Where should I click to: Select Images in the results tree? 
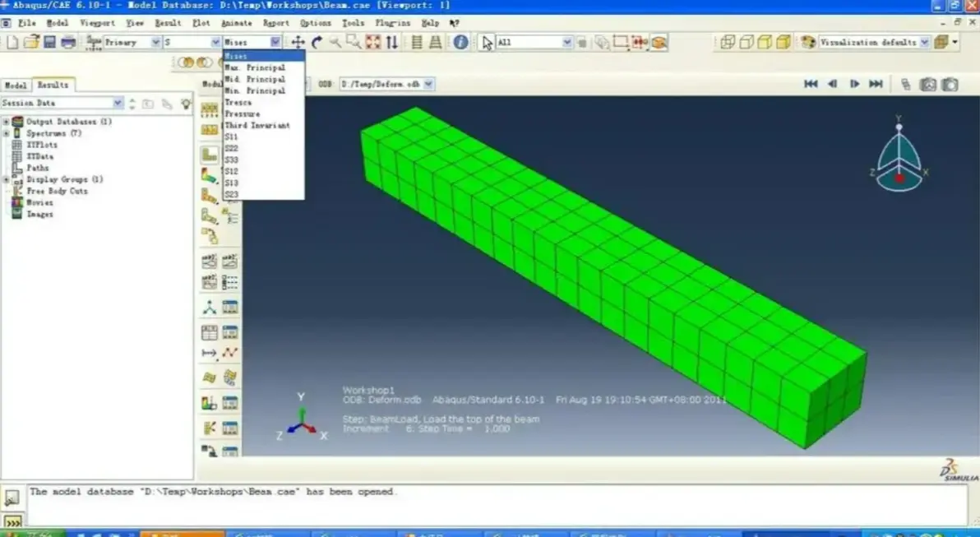39,215
